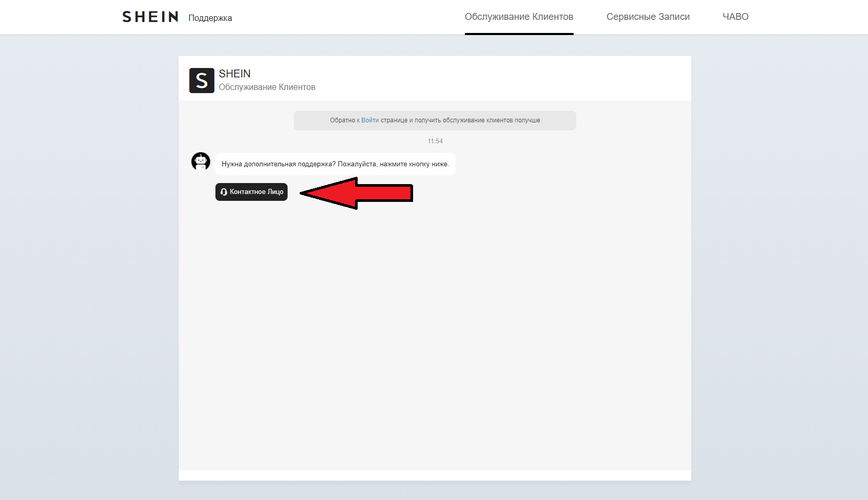Click the SHEIN title in the chat header
The width and height of the screenshot is (868, 500).
tap(235, 74)
